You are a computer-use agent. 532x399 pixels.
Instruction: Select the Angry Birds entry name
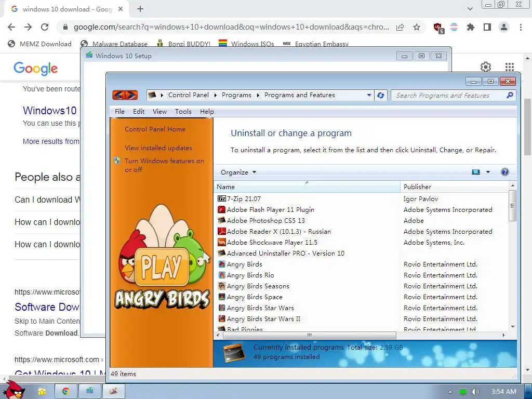point(245,264)
